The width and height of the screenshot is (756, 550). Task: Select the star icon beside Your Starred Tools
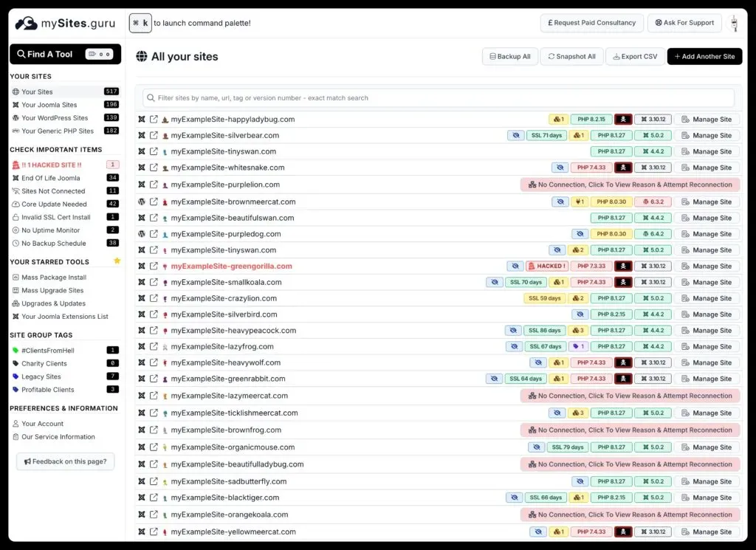tap(117, 261)
